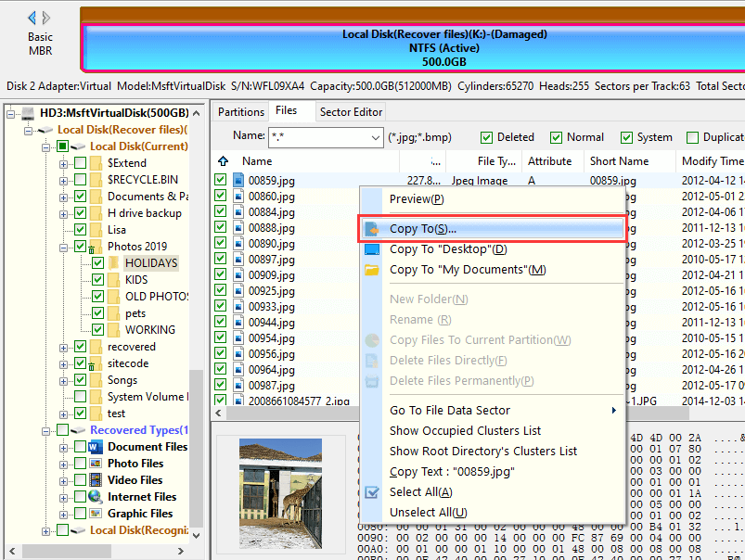The height and width of the screenshot is (560, 745).
Task: Click the HD3 MsftVirtualDisk drive icon
Action: [29, 113]
